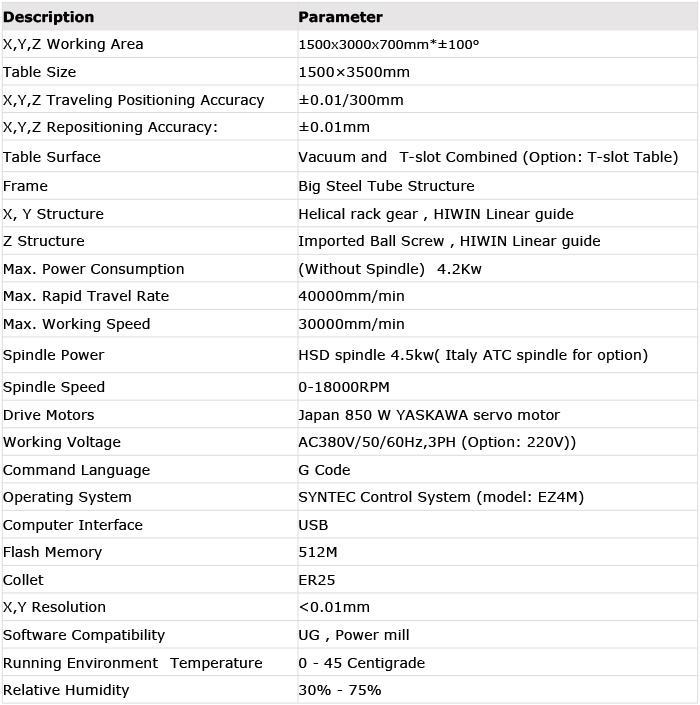Select the Big Steel Tube Structure text
Screen dimensions: 700x705
coord(386,186)
